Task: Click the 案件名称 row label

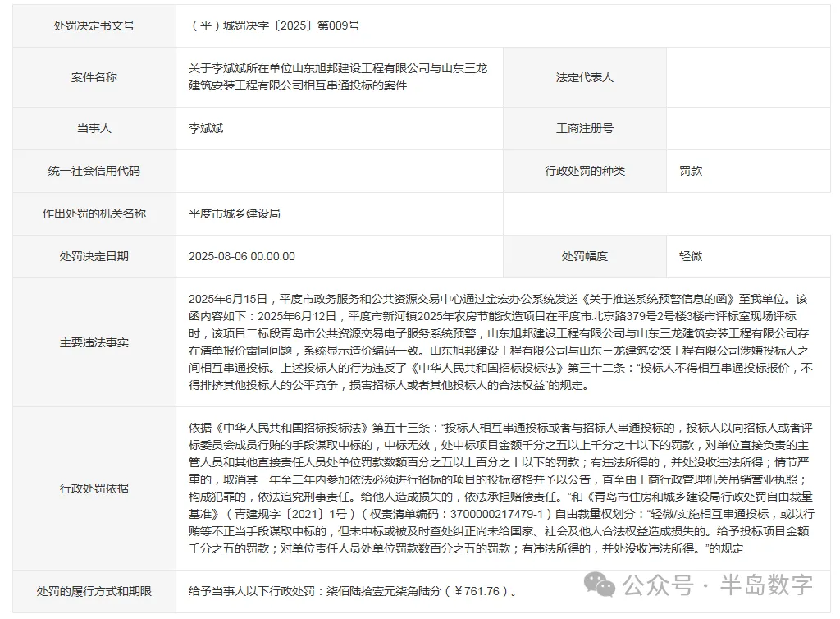Action: [x=94, y=77]
